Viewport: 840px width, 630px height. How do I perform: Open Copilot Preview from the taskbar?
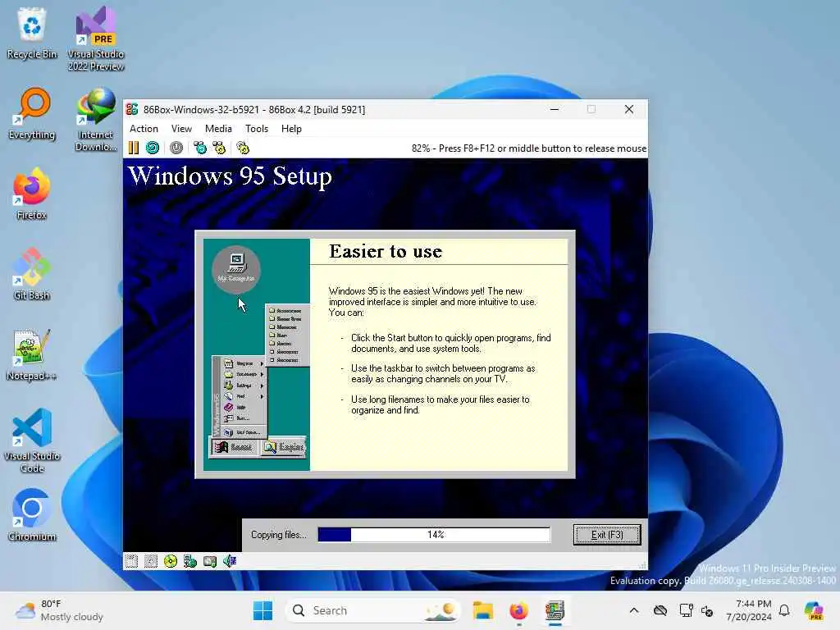pyautogui.click(x=815, y=610)
